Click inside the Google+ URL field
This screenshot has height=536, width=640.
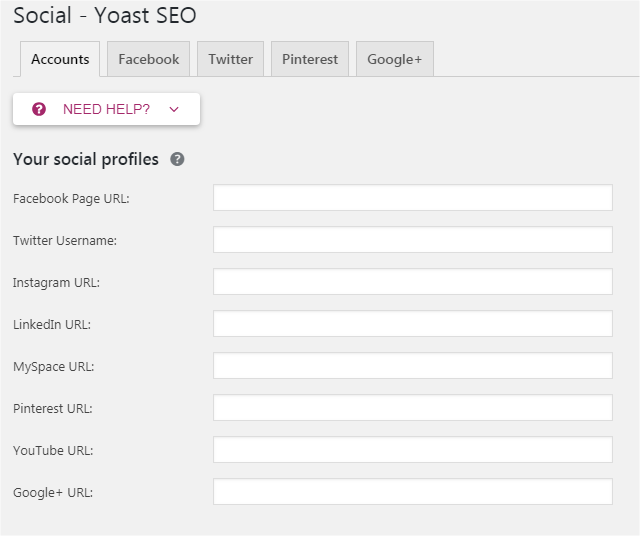pyautogui.click(x=413, y=492)
